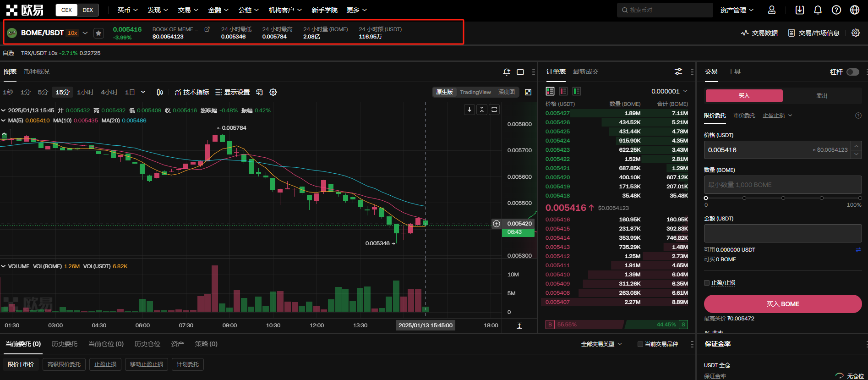Open order book filter settings icon
Viewport: 868px width, 380px height.
tap(678, 72)
